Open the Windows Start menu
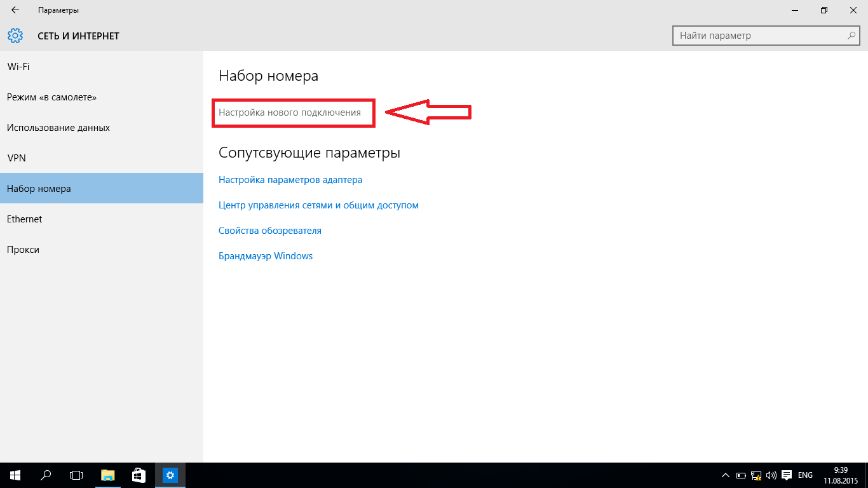This screenshot has width=868, height=488. [x=15, y=475]
